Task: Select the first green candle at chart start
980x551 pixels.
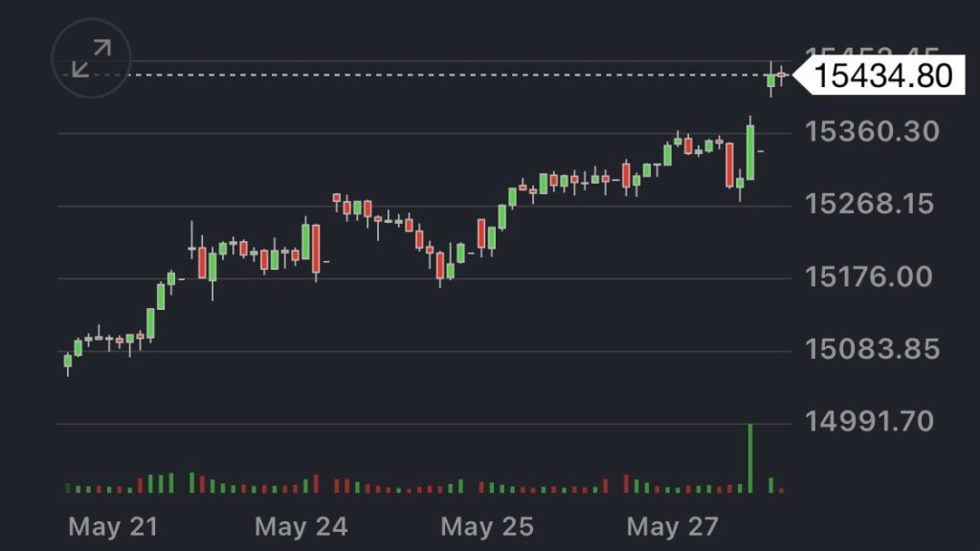Action: [68, 361]
